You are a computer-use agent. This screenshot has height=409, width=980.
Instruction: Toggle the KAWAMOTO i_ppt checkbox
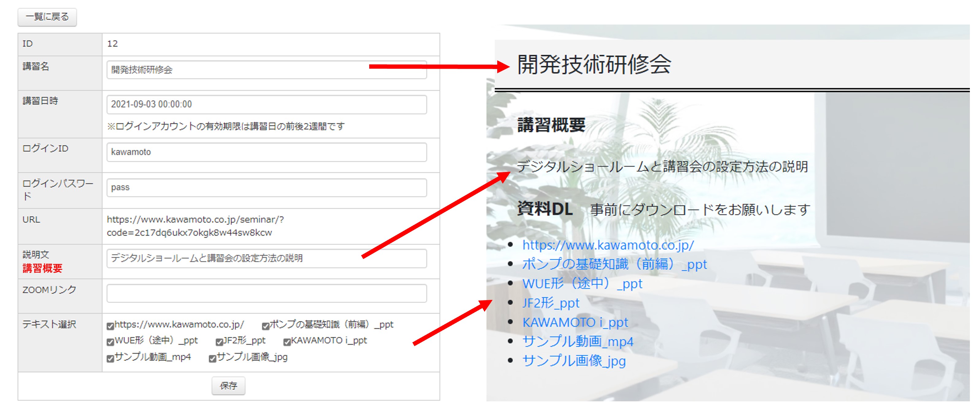click(287, 342)
